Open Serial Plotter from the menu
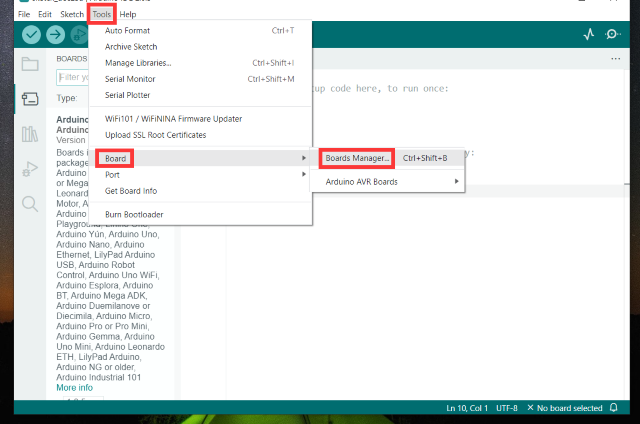The width and height of the screenshot is (640, 424). tap(200, 95)
